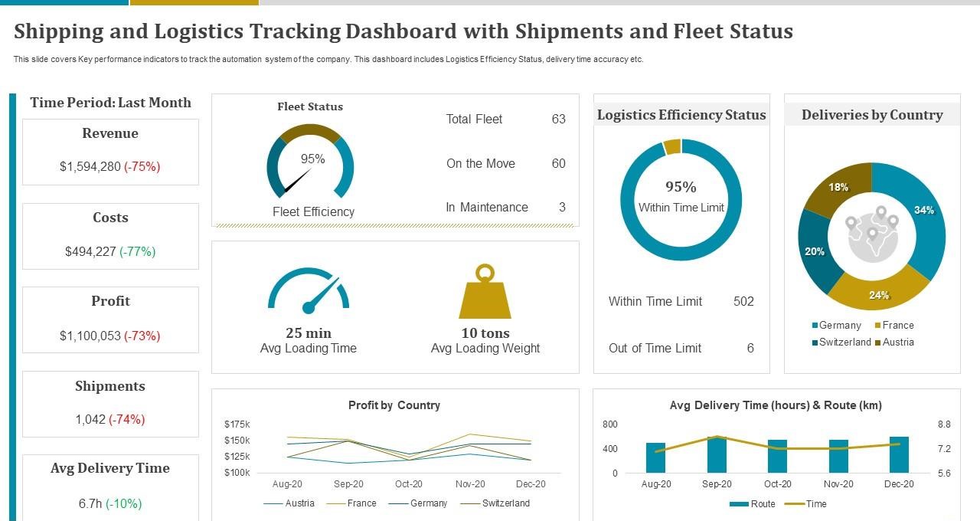This screenshot has height=521, width=980.
Task: Click the Oct-20 route bar
Action: click(777, 457)
